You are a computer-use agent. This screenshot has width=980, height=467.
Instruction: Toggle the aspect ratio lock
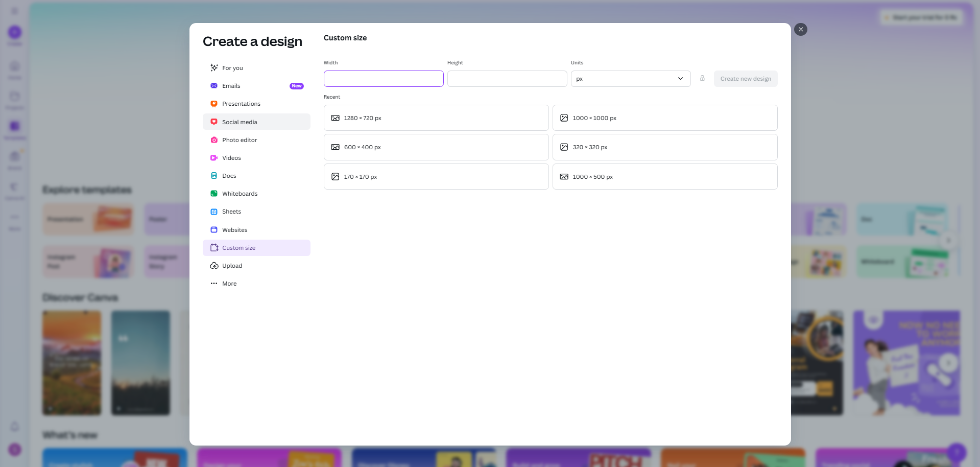[702, 78]
